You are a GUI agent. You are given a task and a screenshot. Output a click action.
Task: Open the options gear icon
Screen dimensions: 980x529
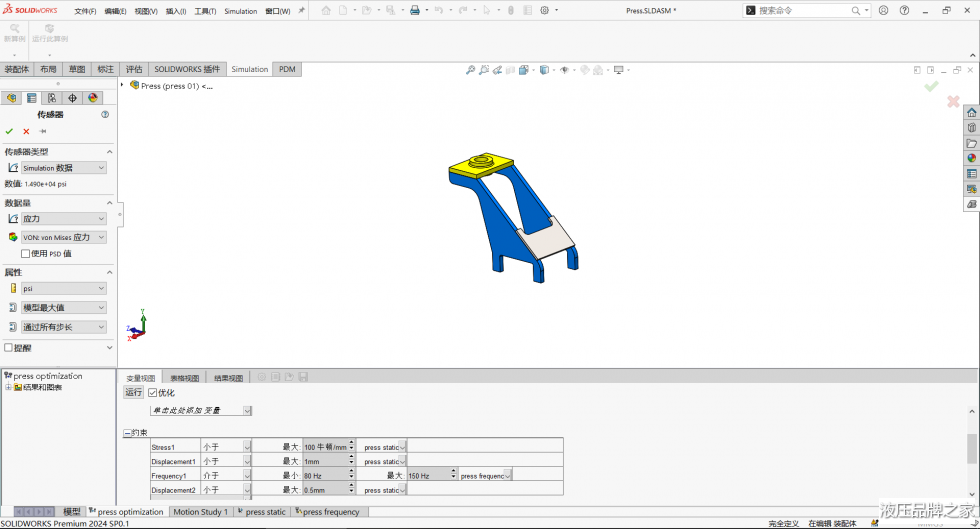pos(545,10)
